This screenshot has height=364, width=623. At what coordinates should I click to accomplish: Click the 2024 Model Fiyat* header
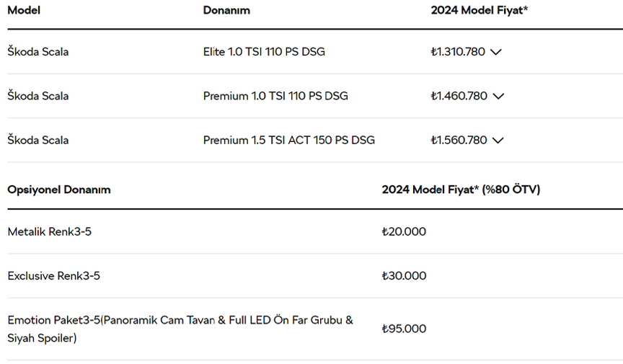480,10
